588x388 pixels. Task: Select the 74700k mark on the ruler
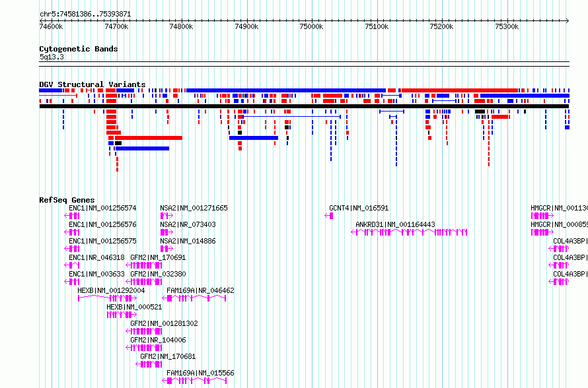[x=116, y=26]
